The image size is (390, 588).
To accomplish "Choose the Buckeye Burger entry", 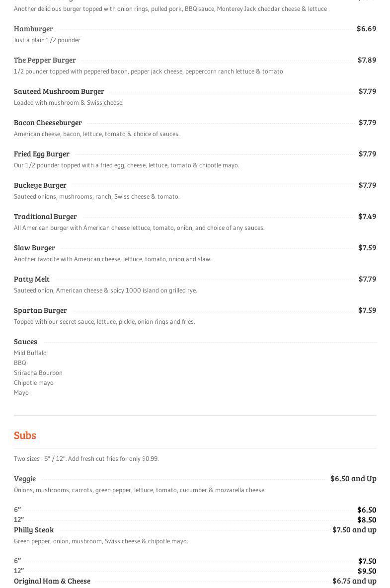I will point(40,185).
